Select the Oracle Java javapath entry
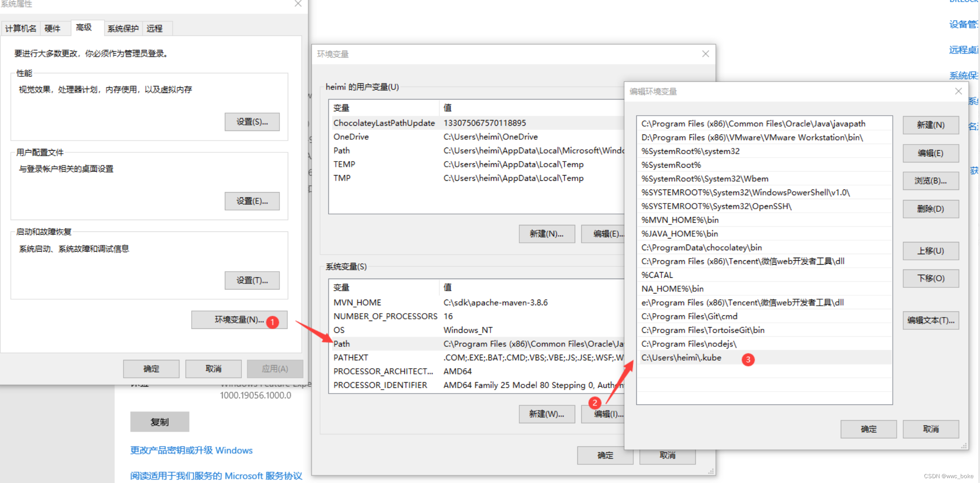The width and height of the screenshot is (980, 483). (x=764, y=124)
